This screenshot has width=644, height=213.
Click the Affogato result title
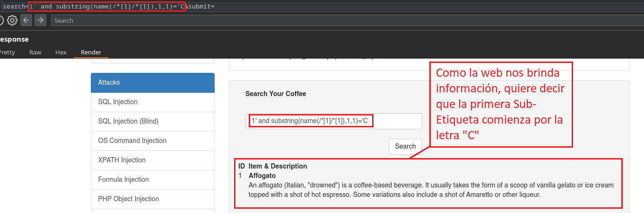click(x=262, y=176)
